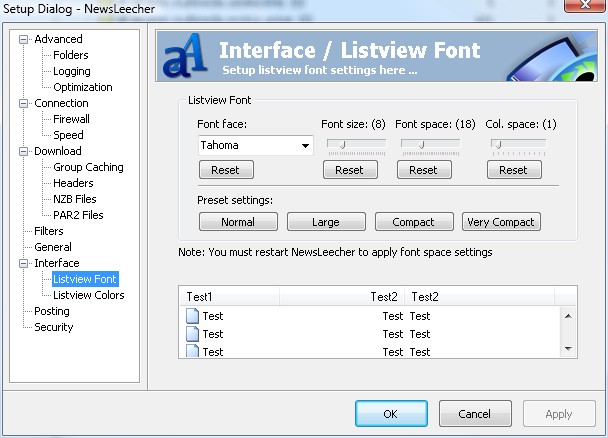Click the first Test row file icon
This screenshot has height=438, width=608.
(x=192, y=316)
